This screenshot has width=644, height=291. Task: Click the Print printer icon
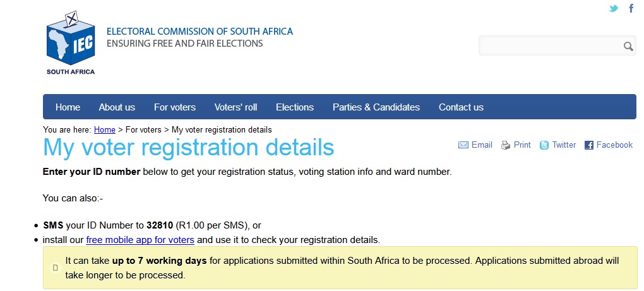pos(506,145)
